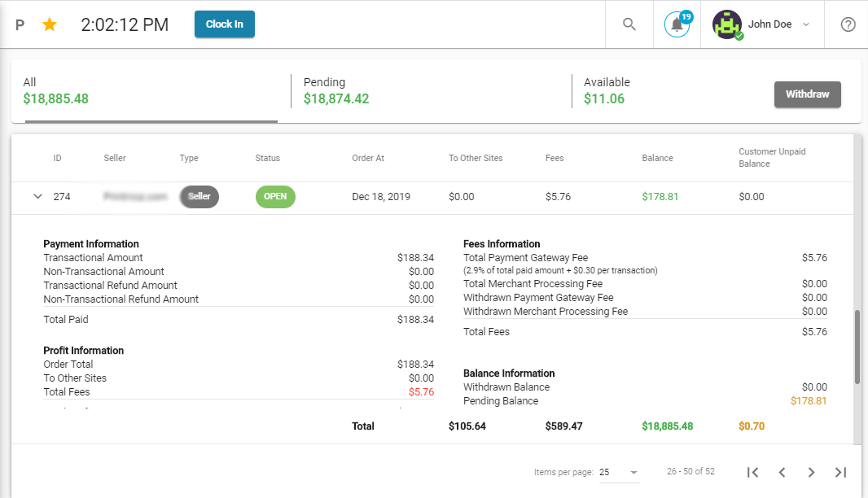Click the green OPEN status badge
The height and width of the screenshot is (498, 868).
pos(275,196)
